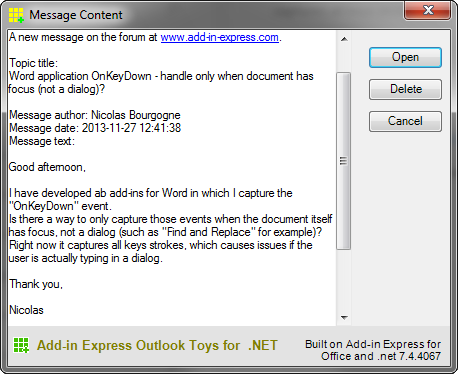Screen dimensions: 458x374
Task: Click 'user is actually typing in a dialog.' line
Action: click(x=85, y=258)
